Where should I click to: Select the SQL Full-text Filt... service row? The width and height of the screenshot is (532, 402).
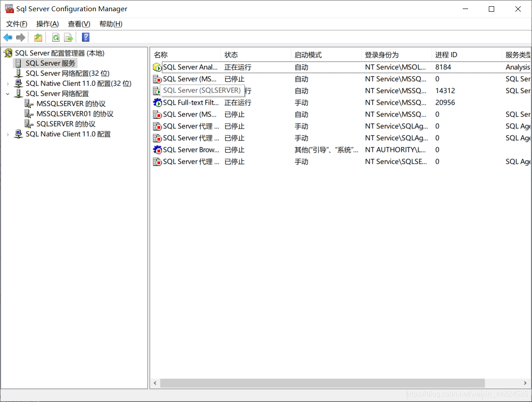click(341, 103)
